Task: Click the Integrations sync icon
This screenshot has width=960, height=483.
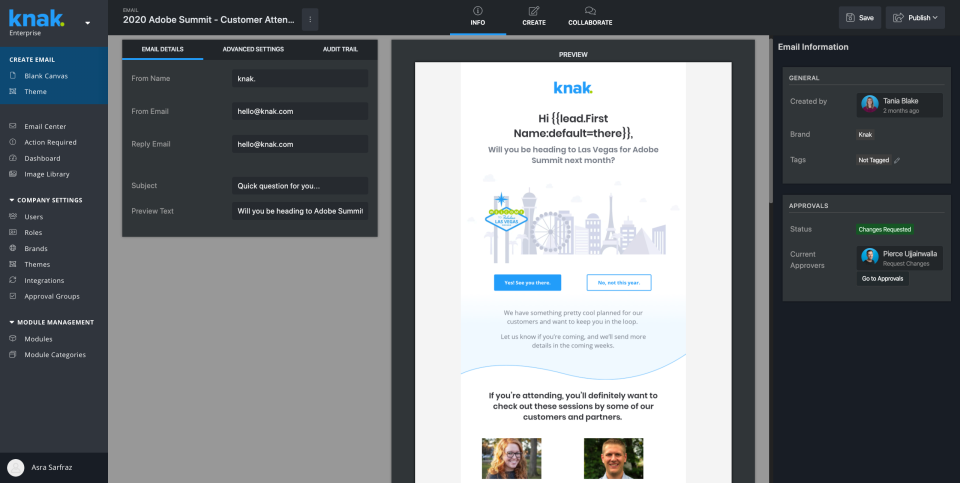Action: click(13, 280)
